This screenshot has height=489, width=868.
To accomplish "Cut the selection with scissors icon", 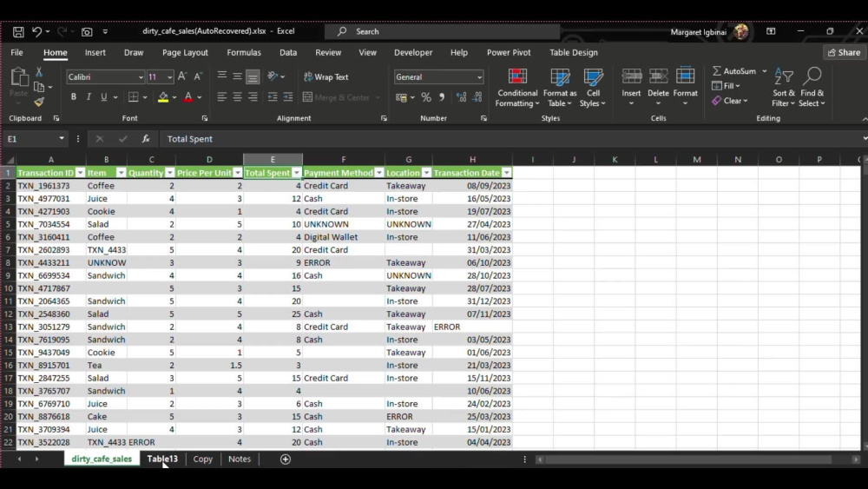I will (x=39, y=72).
